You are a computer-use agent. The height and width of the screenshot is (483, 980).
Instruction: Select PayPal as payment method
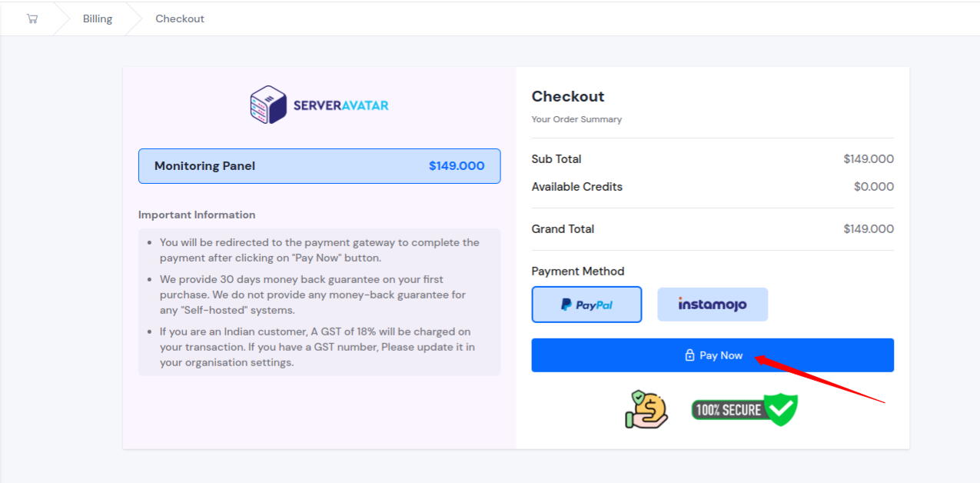(586, 305)
